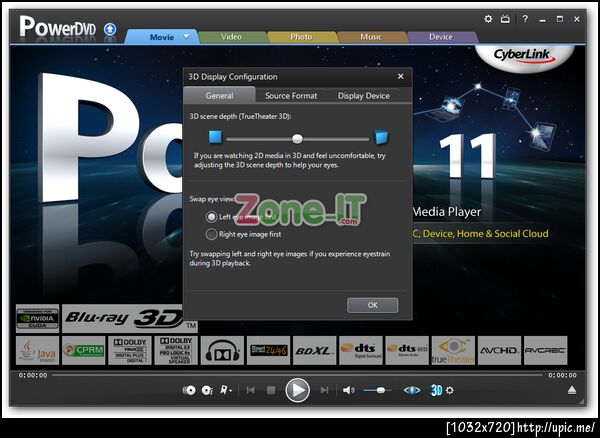600x438 pixels.
Task: Click the playback seek bar
Action: 297,375
